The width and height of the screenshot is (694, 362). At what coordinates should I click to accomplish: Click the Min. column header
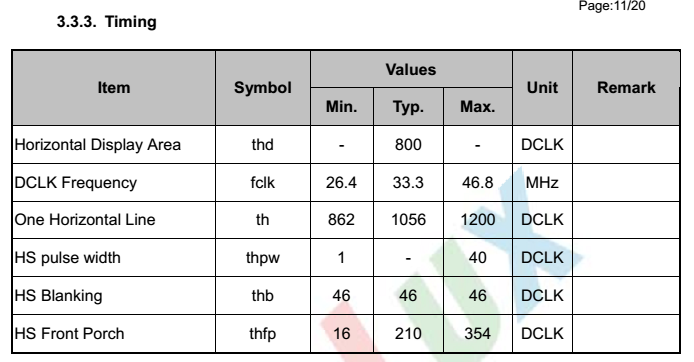coord(341,107)
